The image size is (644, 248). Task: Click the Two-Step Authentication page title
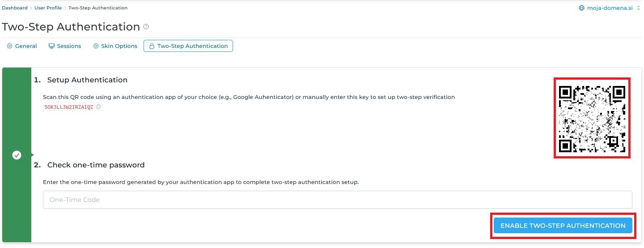(x=71, y=27)
